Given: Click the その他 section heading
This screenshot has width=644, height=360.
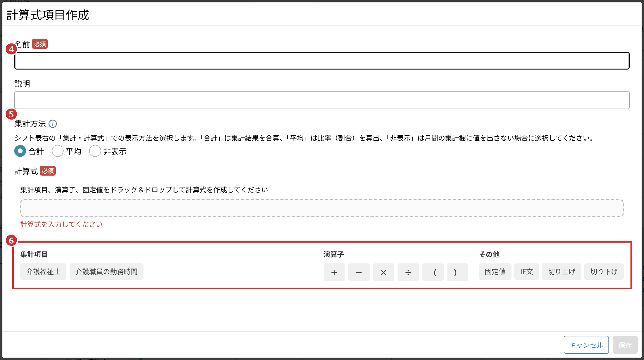Looking at the screenshot, I should tap(489, 254).
